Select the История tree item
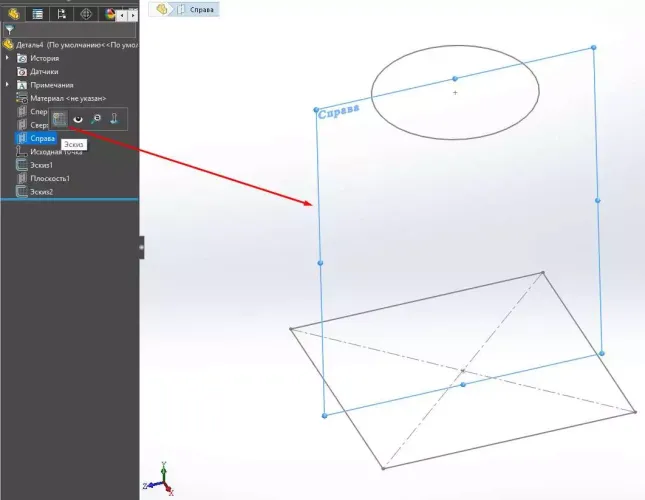 coord(44,58)
